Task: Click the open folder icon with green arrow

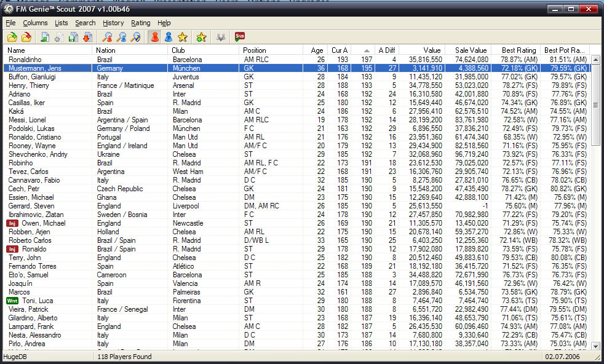Action: point(12,38)
